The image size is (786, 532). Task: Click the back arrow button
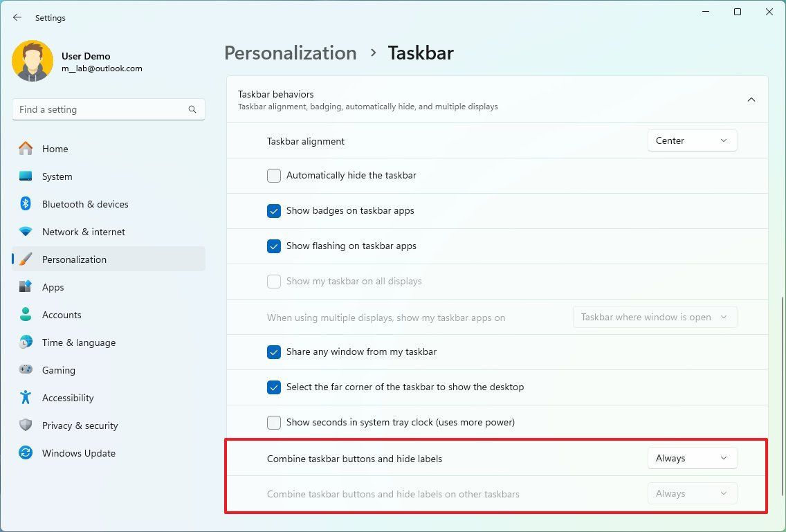pyautogui.click(x=17, y=17)
